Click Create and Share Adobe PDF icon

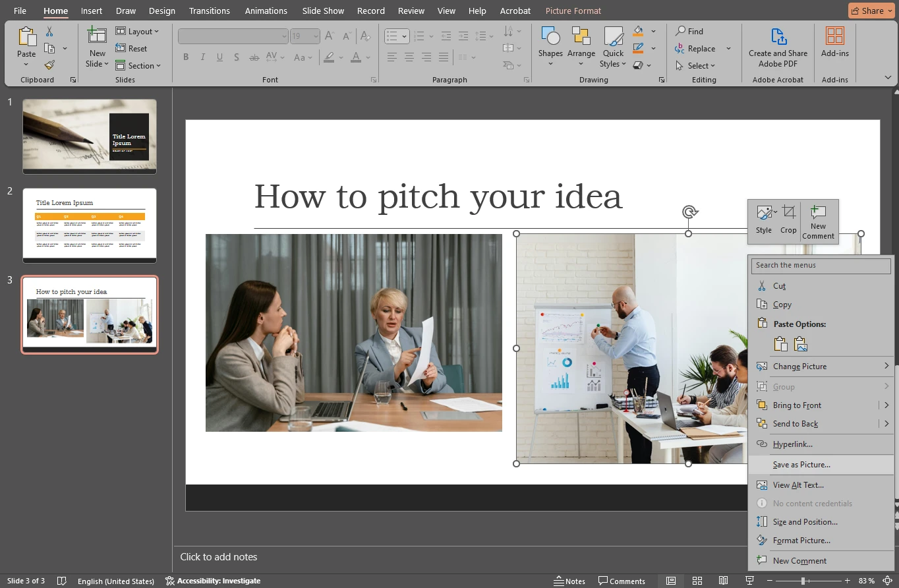pos(778,36)
